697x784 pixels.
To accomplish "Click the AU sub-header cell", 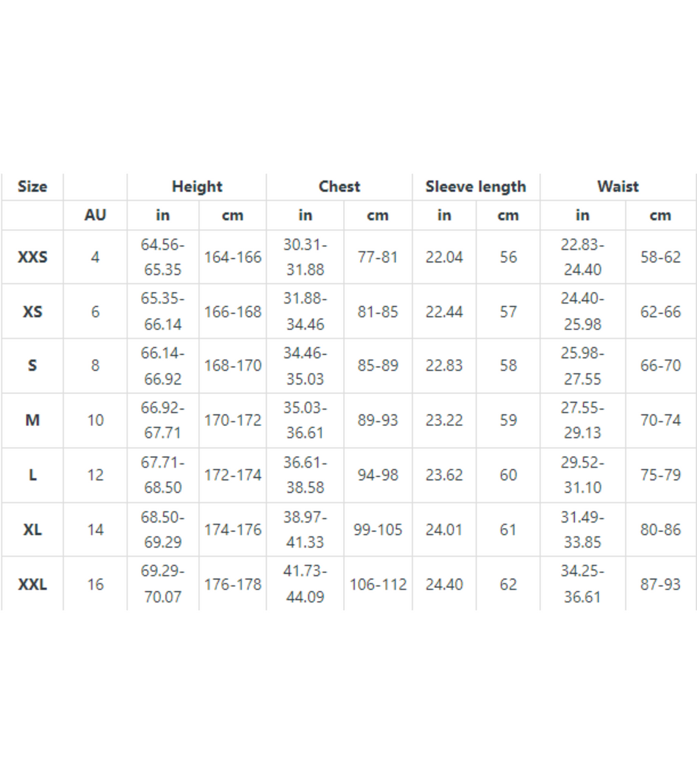I will 95,215.
